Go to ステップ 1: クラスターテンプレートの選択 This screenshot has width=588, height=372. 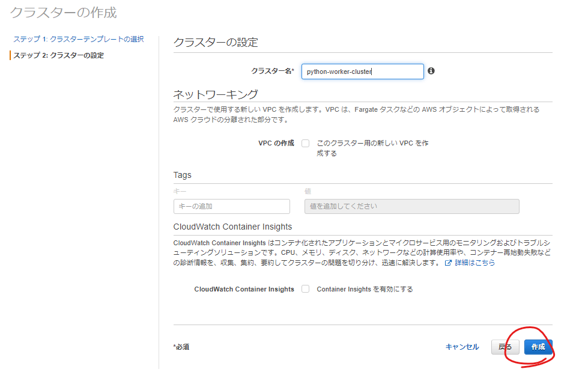click(x=79, y=39)
